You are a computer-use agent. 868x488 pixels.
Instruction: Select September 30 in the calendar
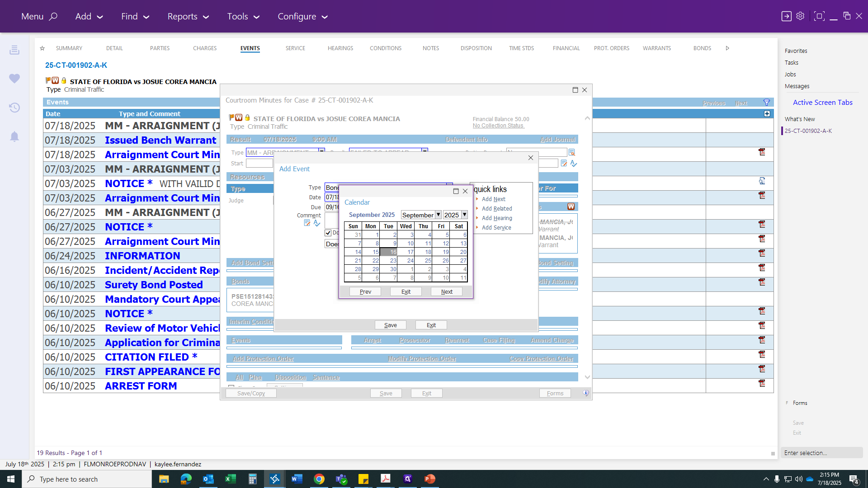coord(388,269)
